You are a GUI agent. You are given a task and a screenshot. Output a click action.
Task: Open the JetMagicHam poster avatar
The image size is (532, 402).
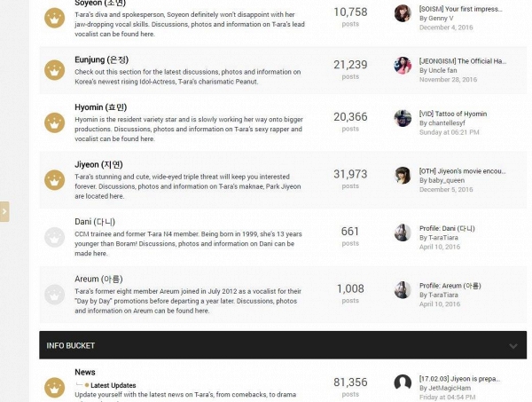[403, 383]
